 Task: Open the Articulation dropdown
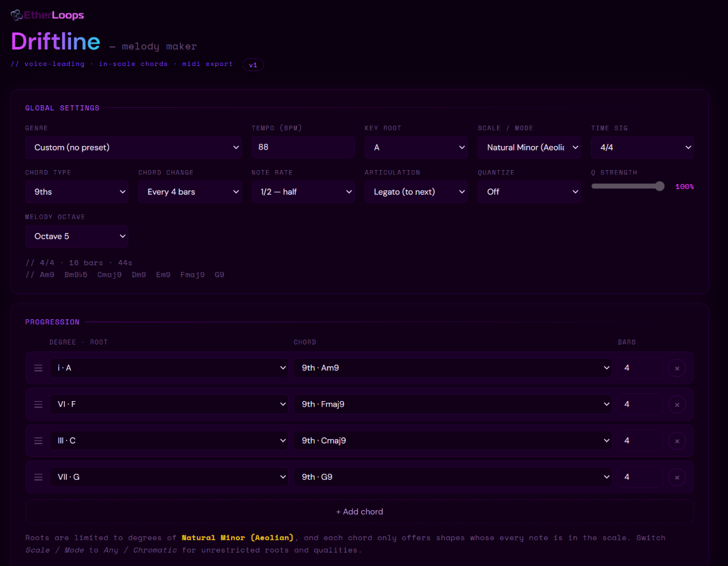416,192
